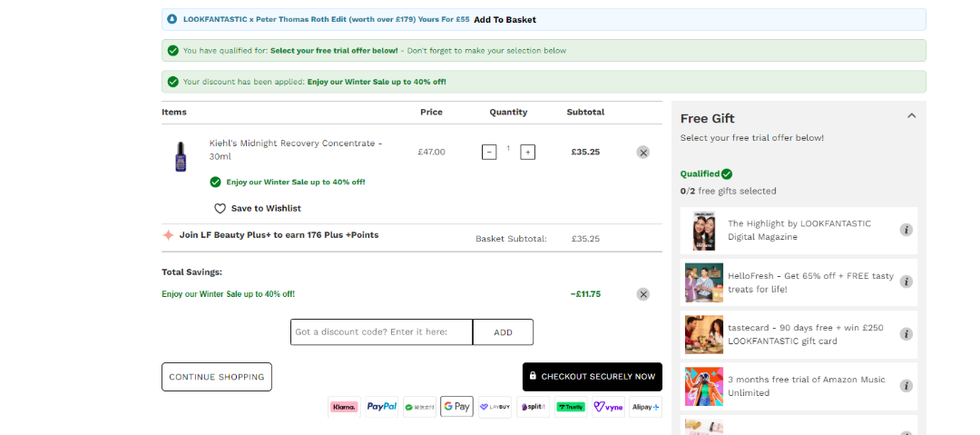Click the discount code input field
The image size is (980, 435).
(x=381, y=332)
